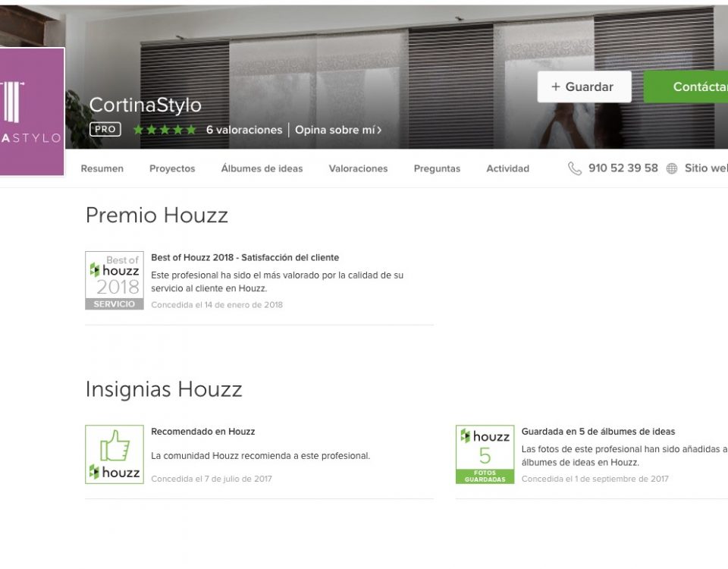
Task: Click the Best of Houzz 2018 Servicio badge
Action: [115, 281]
